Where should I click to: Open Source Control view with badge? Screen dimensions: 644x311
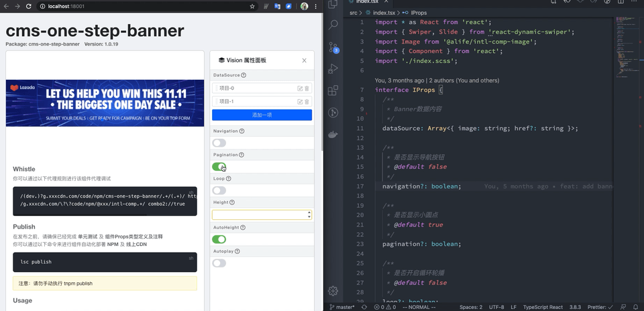point(333,47)
